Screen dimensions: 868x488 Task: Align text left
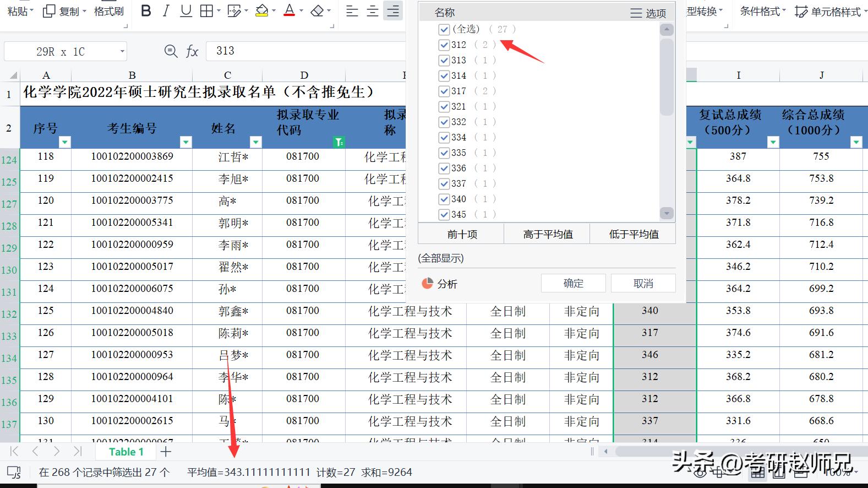click(352, 11)
